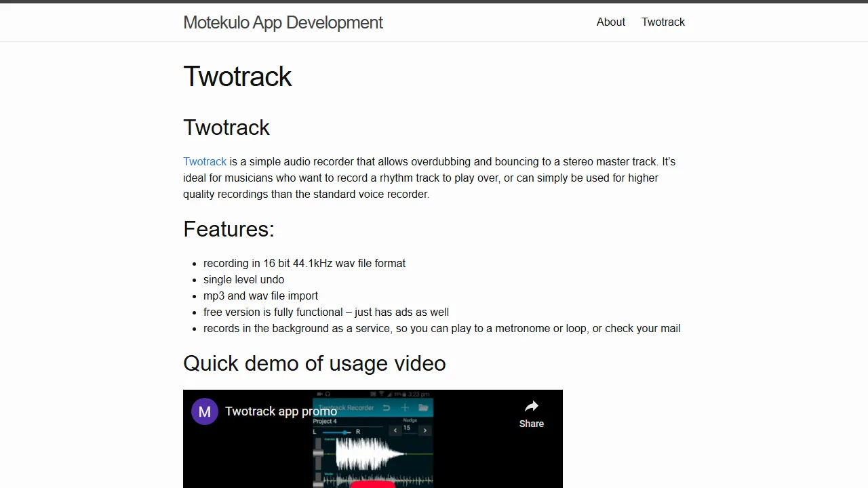The height and width of the screenshot is (488, 868).
Task: Open the About page
Action: [610, 22]
